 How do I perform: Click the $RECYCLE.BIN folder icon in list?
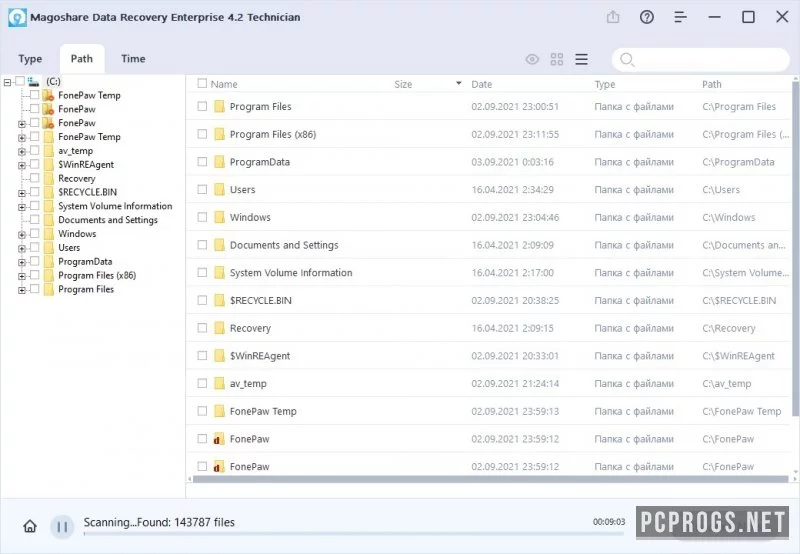[x=219, y=300]
